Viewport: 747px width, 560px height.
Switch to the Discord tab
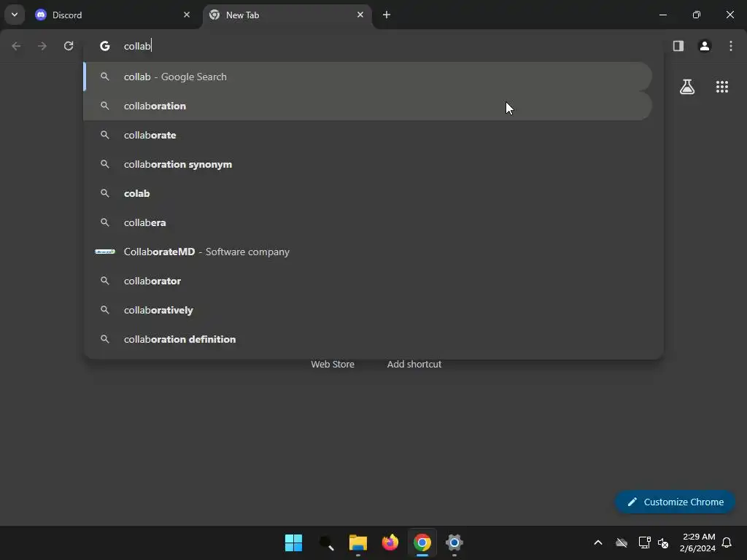tap(113, 15)
